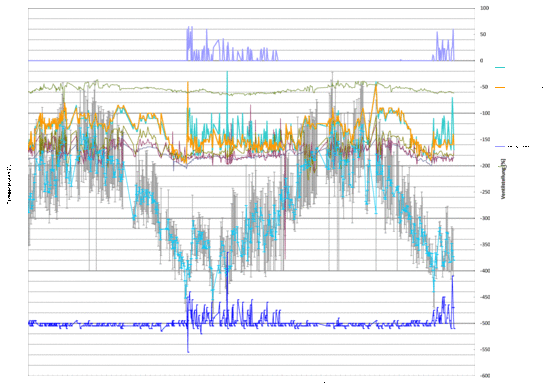Select the right axis value -200
Viewport: 555px width, 388px height.
click(485, 166)
